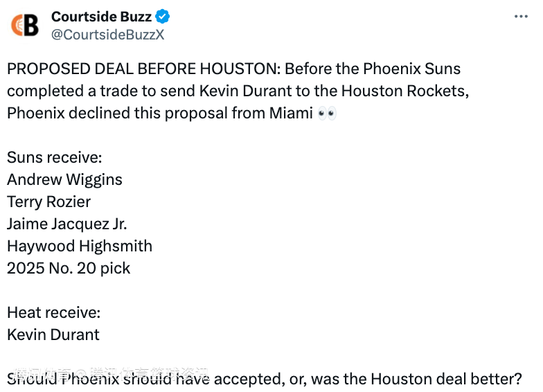Click the eyes emoji in the tweet
543x392 pixels.
click(327, 114)
